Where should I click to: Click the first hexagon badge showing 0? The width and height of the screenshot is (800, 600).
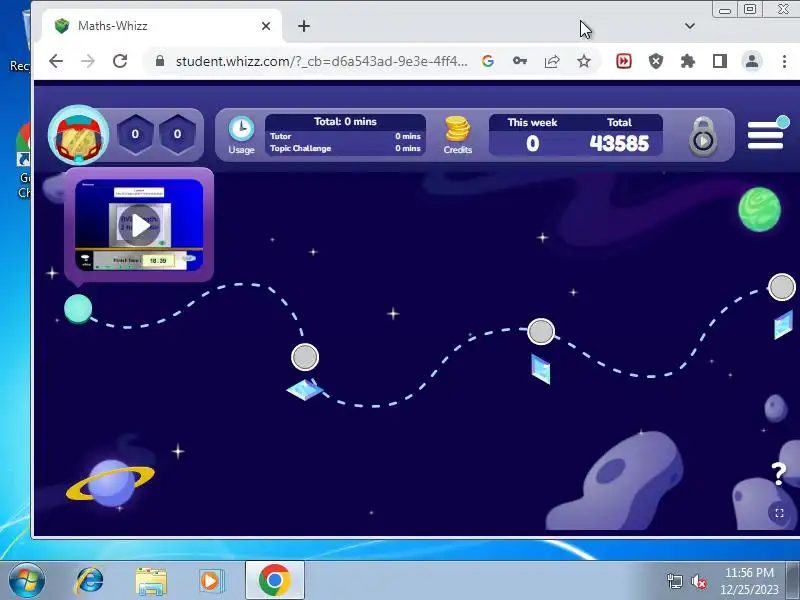135,134
